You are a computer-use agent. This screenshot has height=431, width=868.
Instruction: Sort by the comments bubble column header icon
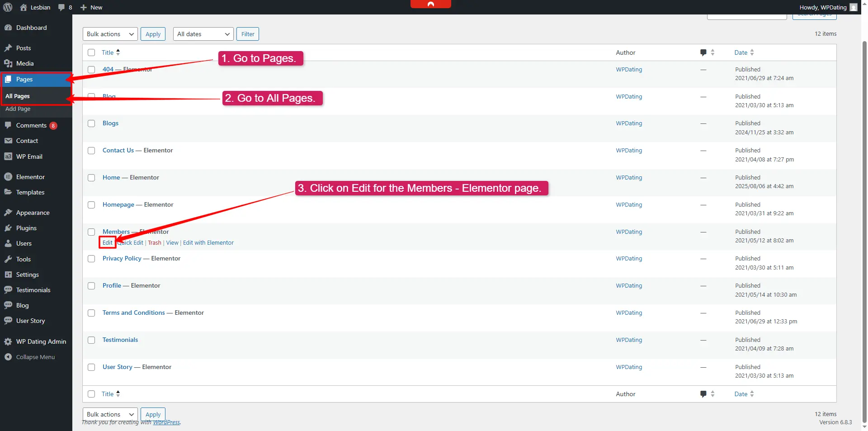point(703,52)
